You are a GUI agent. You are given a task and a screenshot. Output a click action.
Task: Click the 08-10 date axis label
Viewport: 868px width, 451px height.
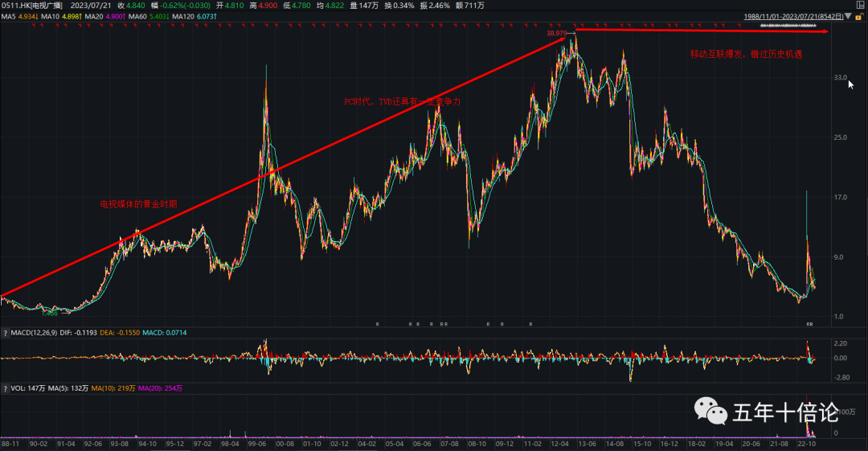click(477, 444)
